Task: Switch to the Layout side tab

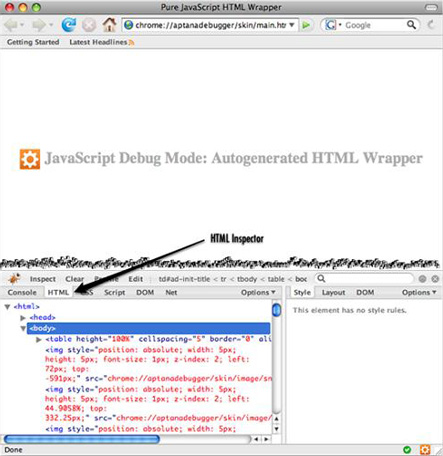Action: [333, 293]
